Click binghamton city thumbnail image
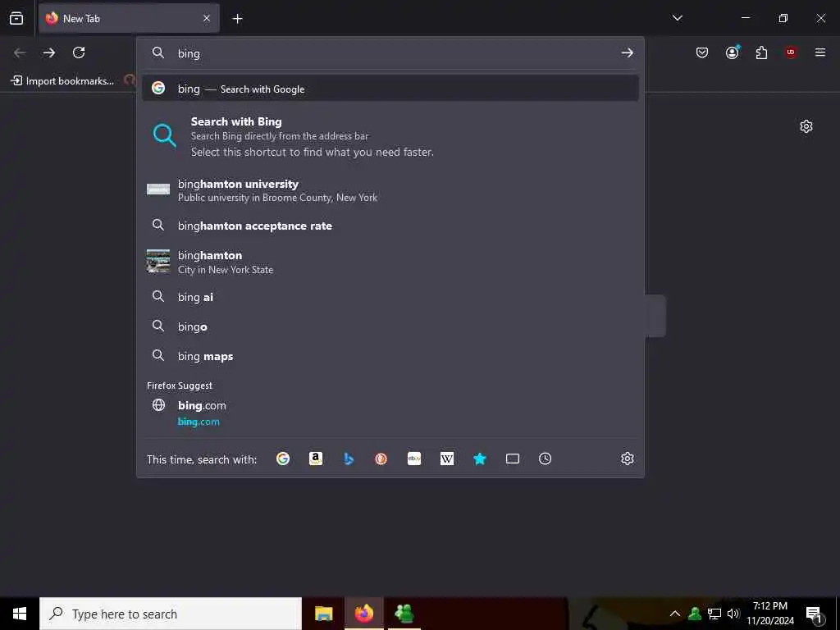This screenshot has width=840, height=630. tap(158, 261)
